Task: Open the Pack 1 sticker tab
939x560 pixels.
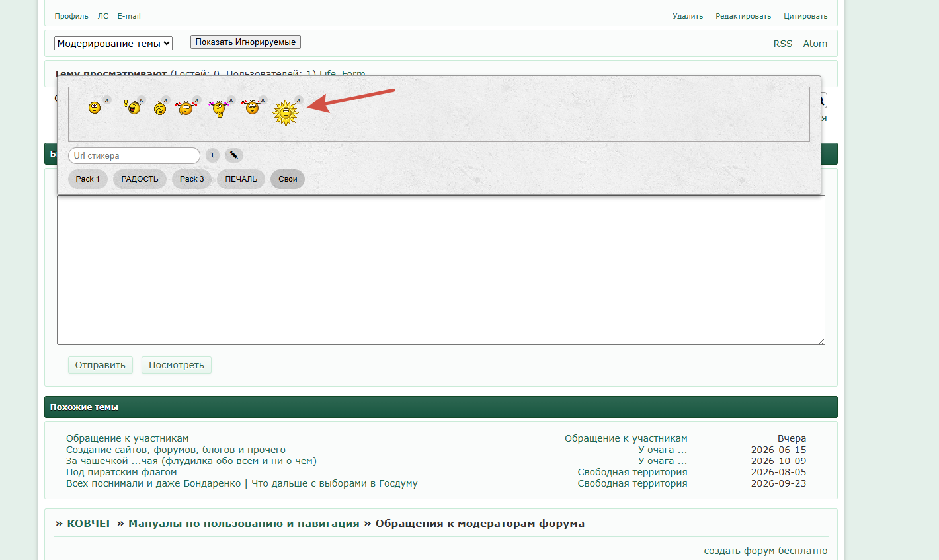Action: [x=87, y=179]
